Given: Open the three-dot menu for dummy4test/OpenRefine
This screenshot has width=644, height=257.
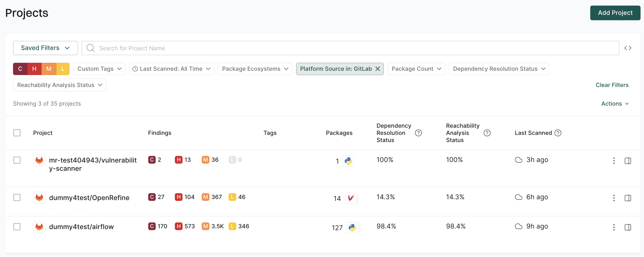Looking at the screenshot, I should 614,198.
